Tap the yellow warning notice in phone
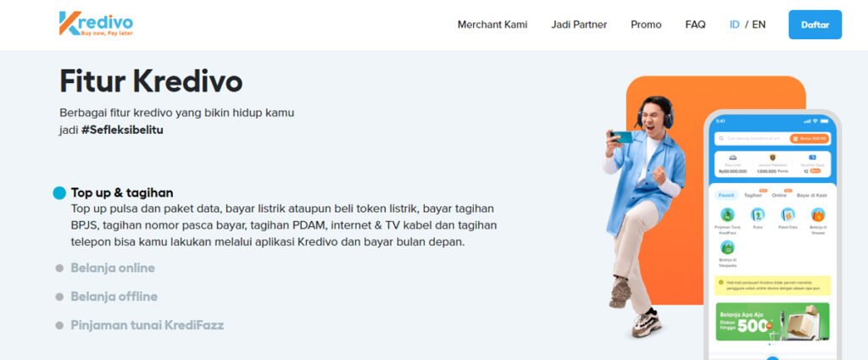This screenshot has height=360, width=868. tap(772, 285)
